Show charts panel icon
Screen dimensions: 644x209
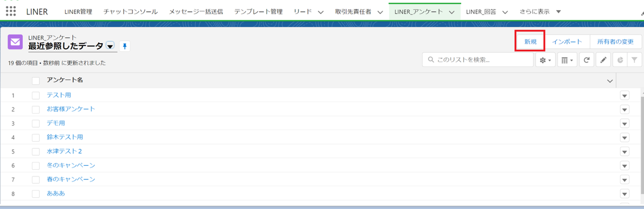click(x=620, y=60)
